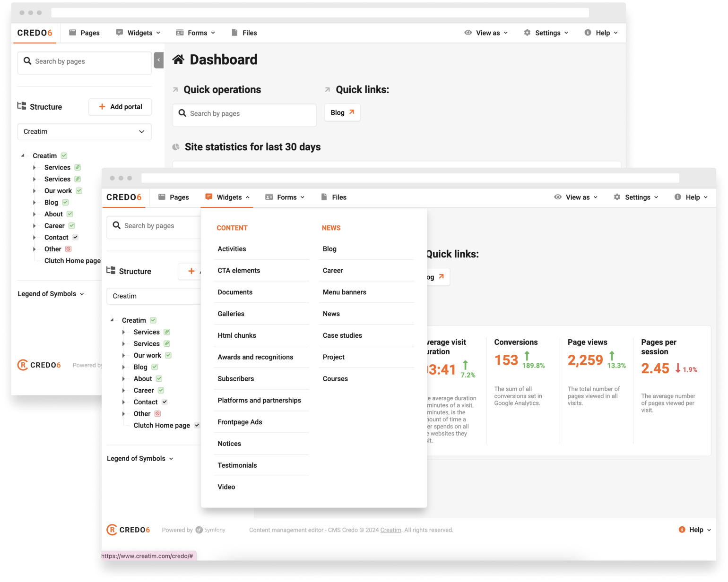Select Courses under News column
Viewport: 728px width, 582px height.
(x=366, y=379)
